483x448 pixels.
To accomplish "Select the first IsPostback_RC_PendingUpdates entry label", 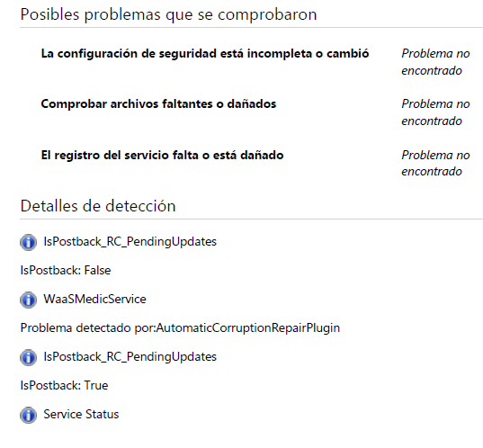I will pos(130,242).
